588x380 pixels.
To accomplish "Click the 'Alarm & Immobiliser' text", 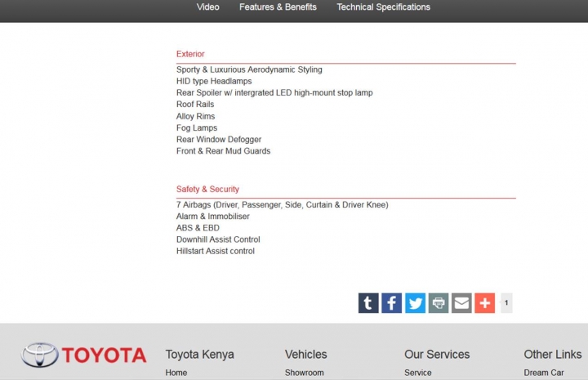I will pyautogui.click(x=212, y=217).
